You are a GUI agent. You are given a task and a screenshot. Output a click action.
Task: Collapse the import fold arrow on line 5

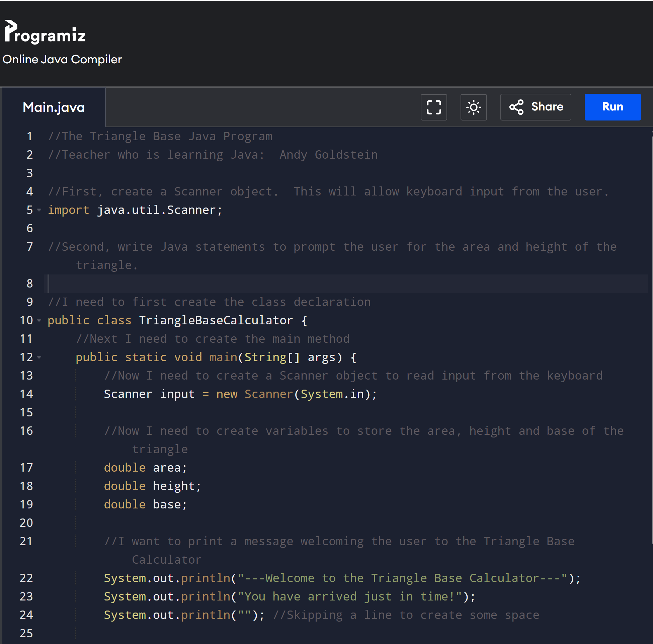(x=39, y=210)
